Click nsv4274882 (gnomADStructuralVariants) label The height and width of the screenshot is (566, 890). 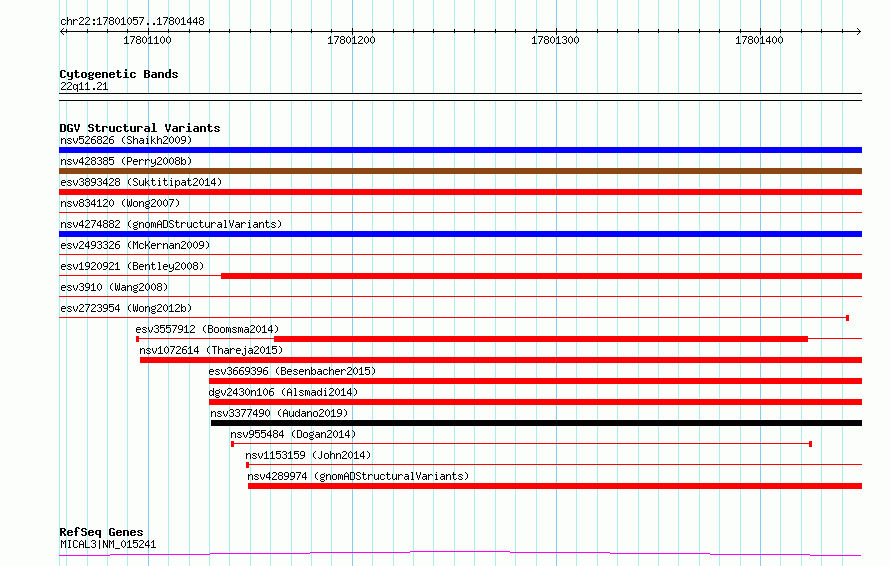pyautogui.click(x=171, y=224)
